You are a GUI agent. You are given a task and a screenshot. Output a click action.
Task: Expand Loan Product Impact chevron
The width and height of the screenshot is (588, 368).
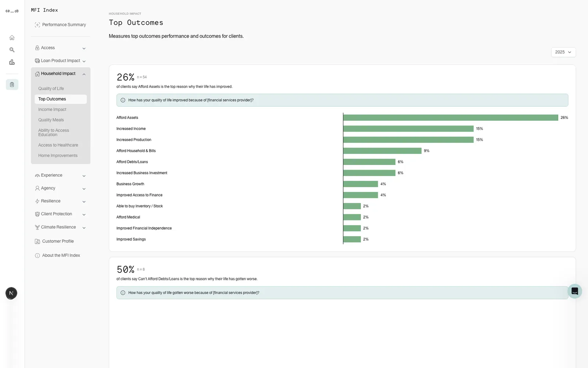[x=84, y=61]
